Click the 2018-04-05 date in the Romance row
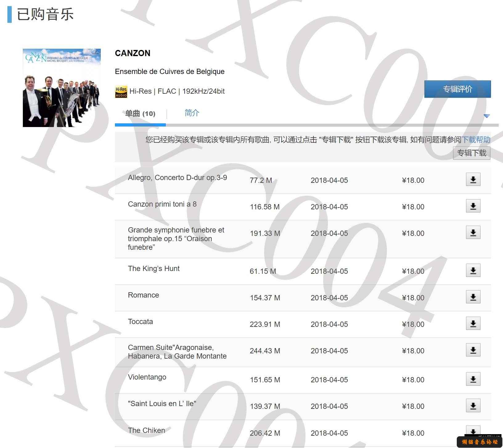 pyautogui.click(x=329, y=298)
